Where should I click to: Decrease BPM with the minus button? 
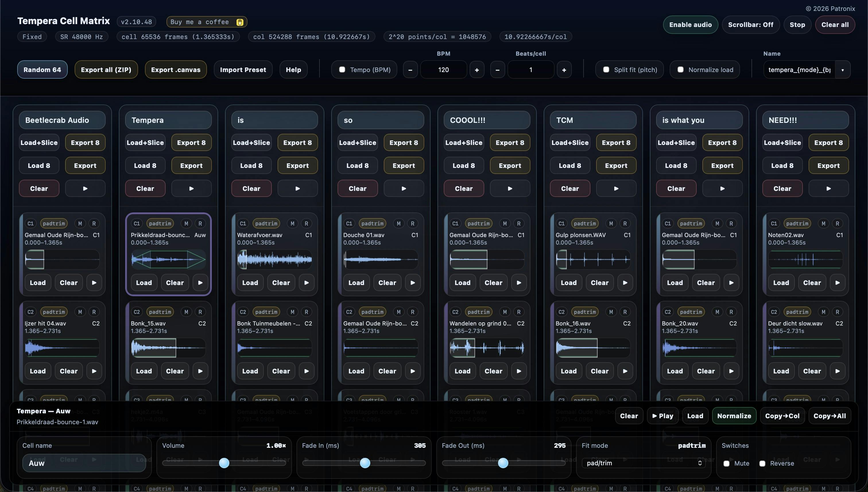point(410,70)
